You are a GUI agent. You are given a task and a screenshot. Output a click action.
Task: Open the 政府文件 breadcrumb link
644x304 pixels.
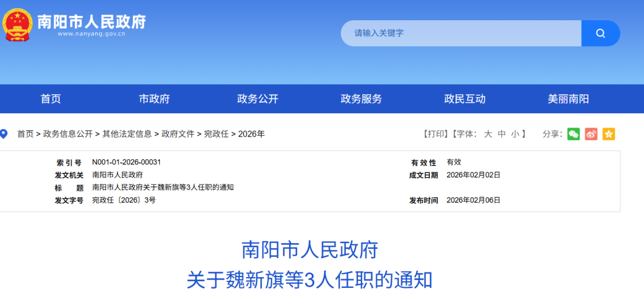178,134
